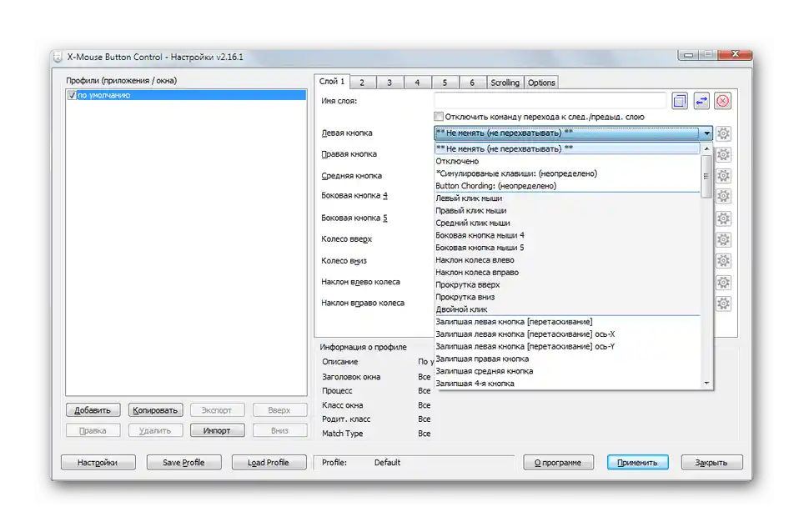
Task: Open gear settings for Правая кнопка
Action: (723, 154)
